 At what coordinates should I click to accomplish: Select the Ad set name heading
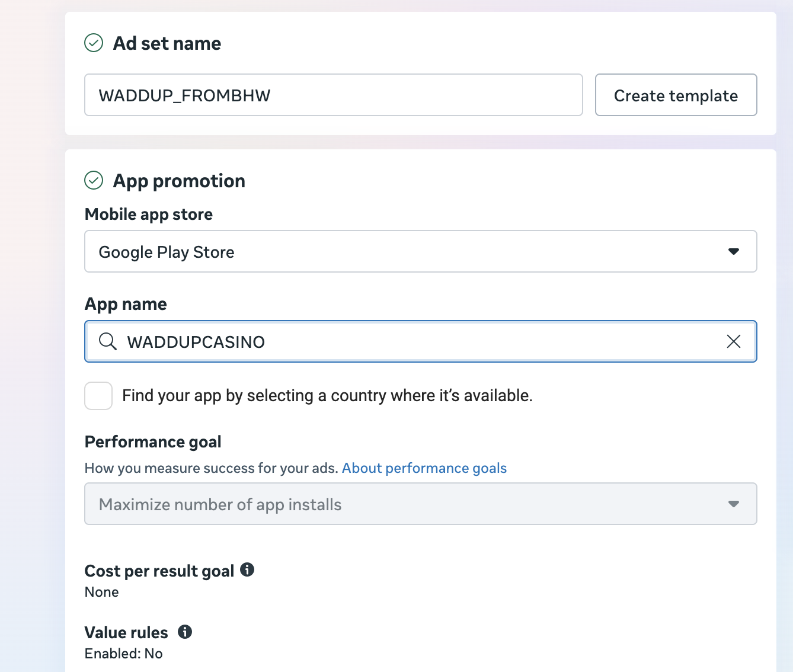click(x=167, y=43)
